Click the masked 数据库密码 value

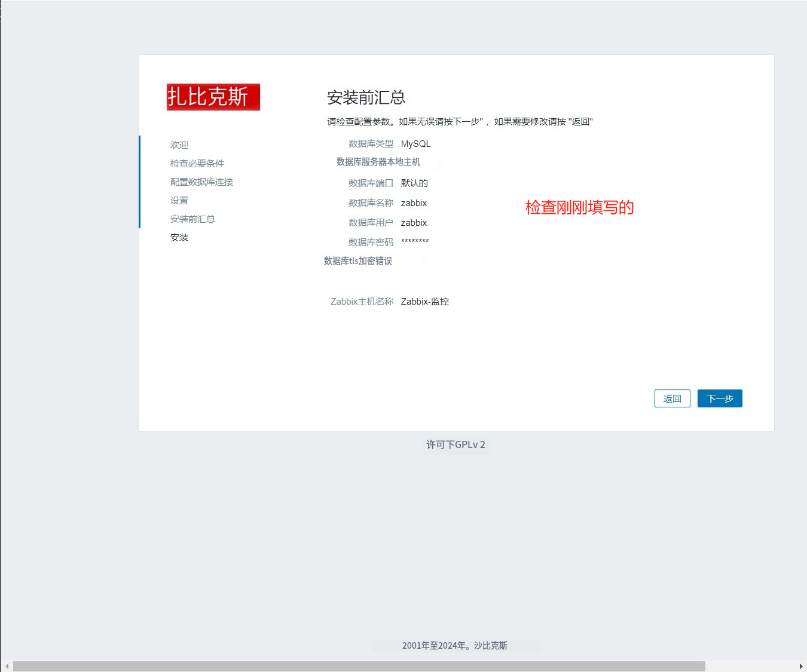(x=415, y=242)
